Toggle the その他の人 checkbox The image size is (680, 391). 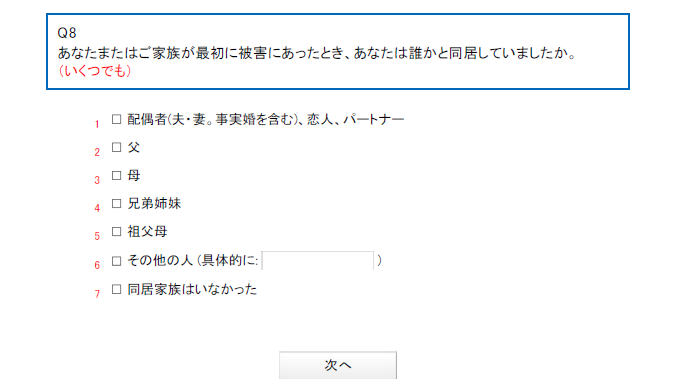coord(116,261)
